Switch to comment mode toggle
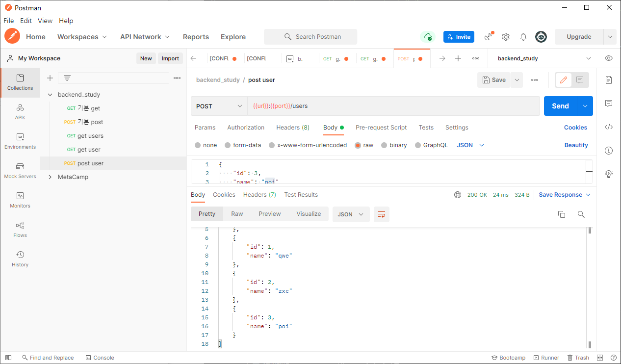The height and width of the screenshot is (364, 621). pyautogui.click(x=580, y=80)
